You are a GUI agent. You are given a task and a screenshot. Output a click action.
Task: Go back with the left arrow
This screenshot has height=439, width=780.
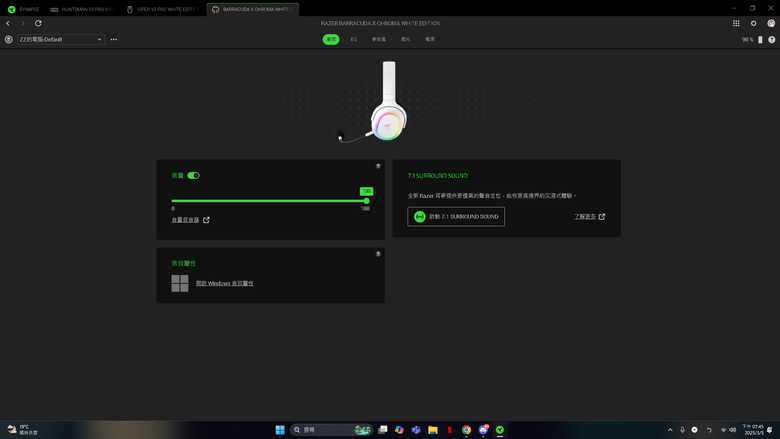pyautogui.click(x=8, y=23)
